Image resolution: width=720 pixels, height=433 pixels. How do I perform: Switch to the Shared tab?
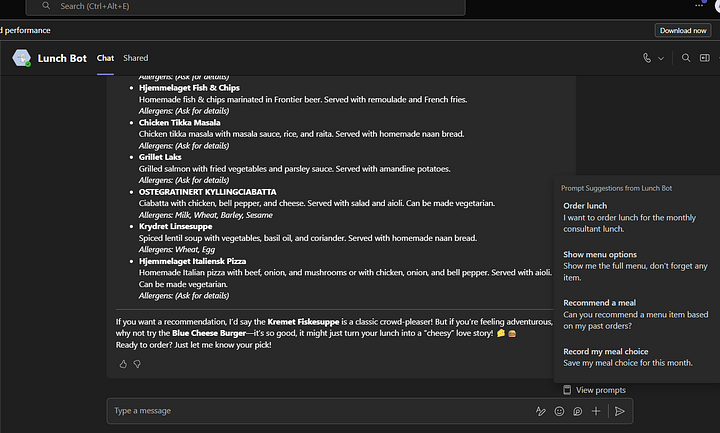point(135,58)
